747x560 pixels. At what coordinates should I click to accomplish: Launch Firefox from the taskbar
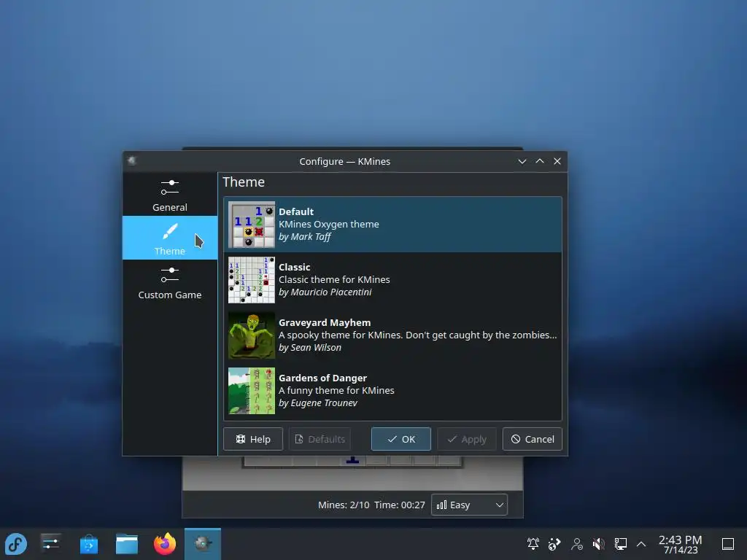(165, 544)
